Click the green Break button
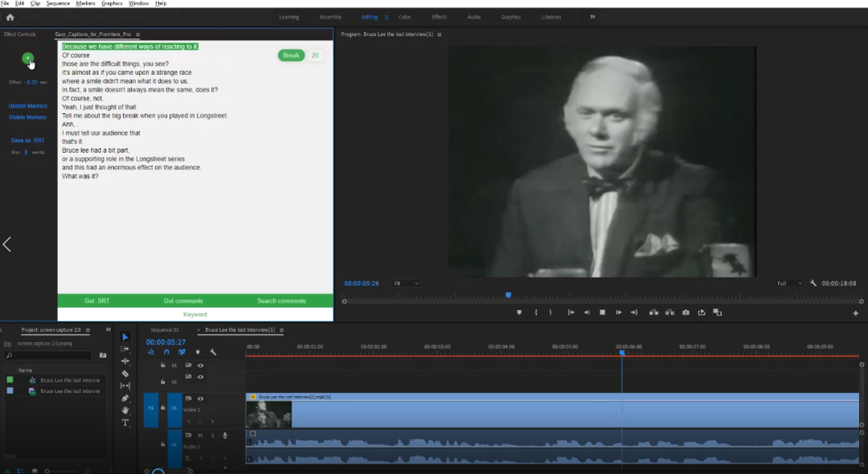The height and width of the screenshot is (474, 868). (x=291, y=55)
